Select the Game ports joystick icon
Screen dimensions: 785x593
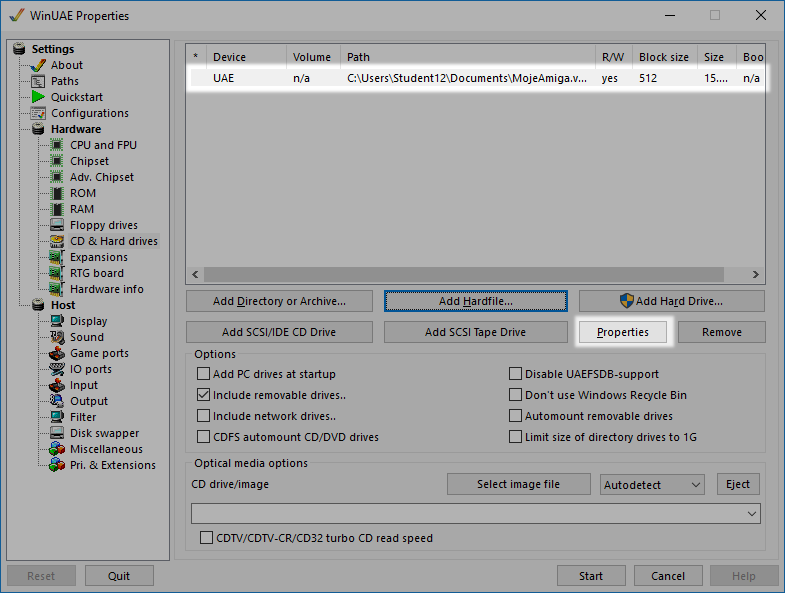click(x=57, y=353)
